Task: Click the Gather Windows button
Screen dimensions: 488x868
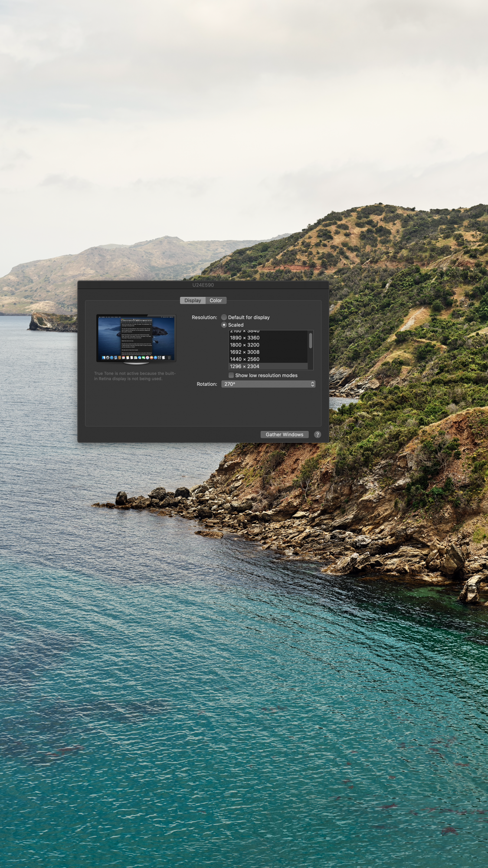Action: [285, 434]
